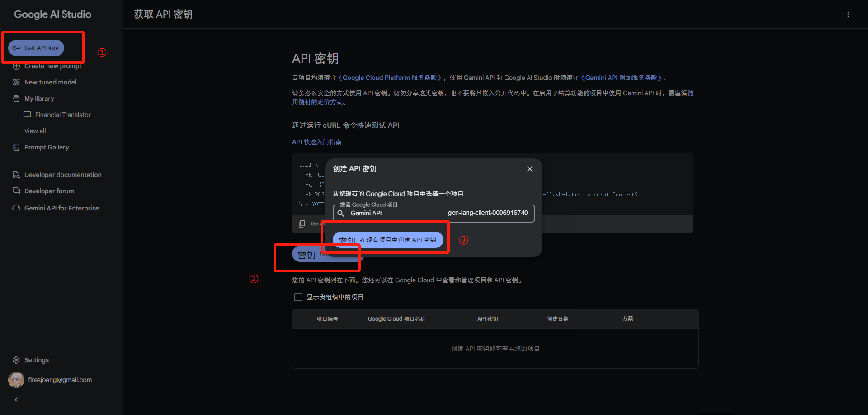Click the magnifier icon in project search
The image size is (868, 415).
click(341, 213)
